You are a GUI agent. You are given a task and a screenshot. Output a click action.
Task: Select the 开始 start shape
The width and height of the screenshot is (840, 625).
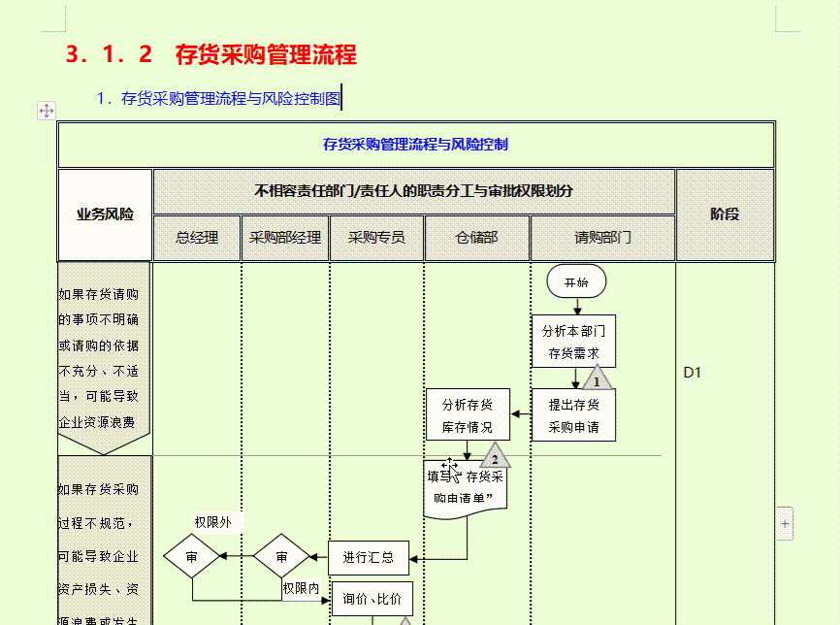[576, 281]
